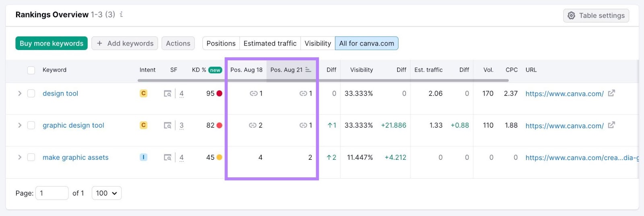Viewport: 644px width, 216px height.
Task: Switch to the Estimated traffic tab
Action: pos(270,43)
